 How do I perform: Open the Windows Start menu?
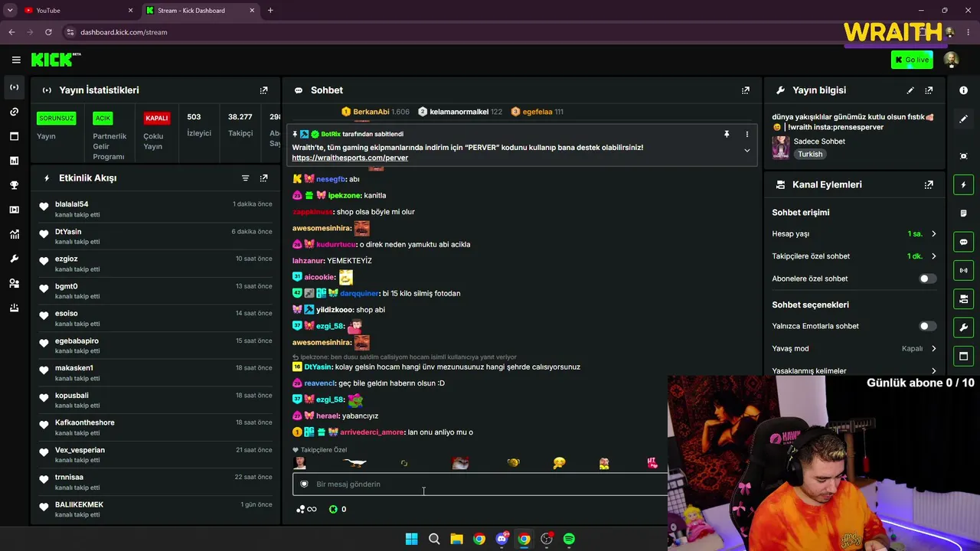[411, 539]
